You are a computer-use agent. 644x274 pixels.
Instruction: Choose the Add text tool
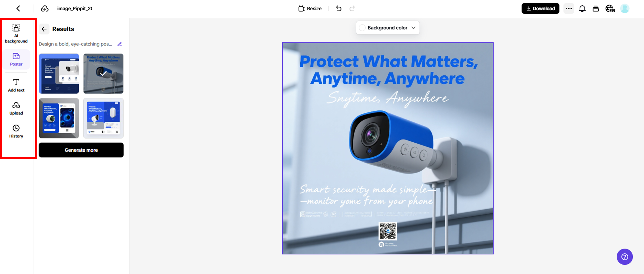point(16,85)
